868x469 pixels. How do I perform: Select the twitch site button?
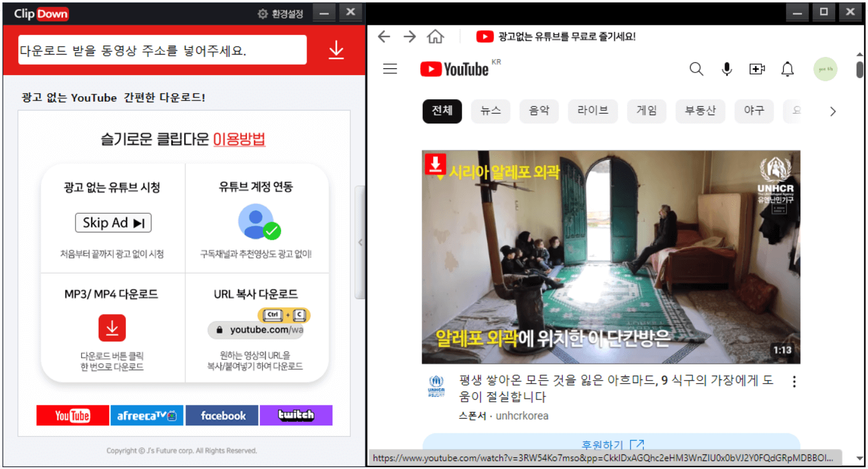[x=296, y=415]
